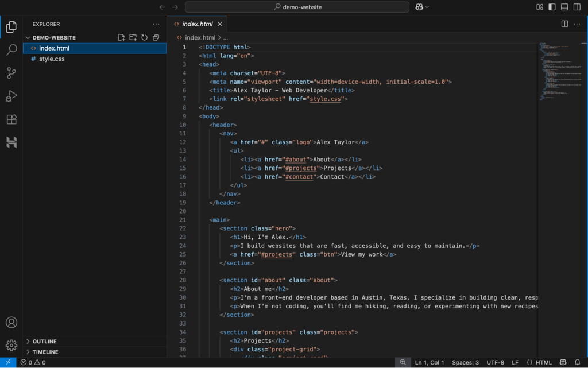The image size is (588, 368).
Task: Open the Copilot chat icon in title bar
Action: [x=419, y=7]
